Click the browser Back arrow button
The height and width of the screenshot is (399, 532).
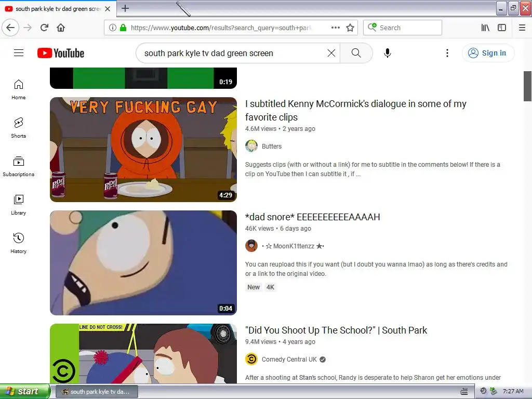pos(10,28)
